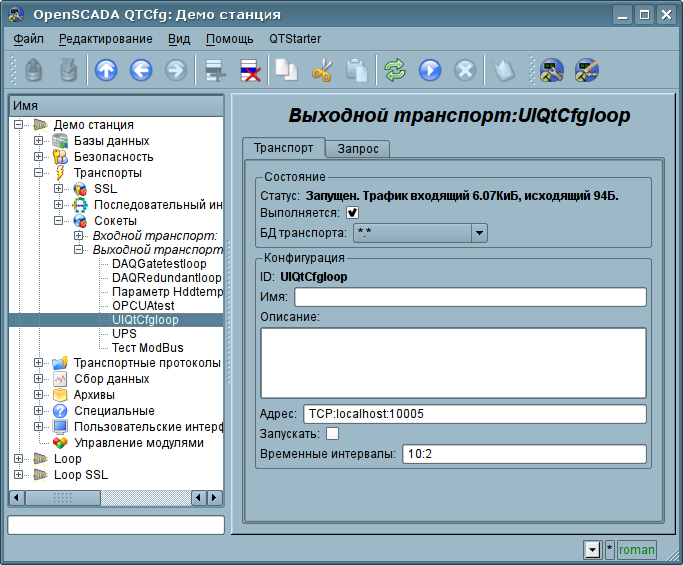Cut the item using the scissors icon
Screen dimensions: 683x565
(x=322, y=70)
